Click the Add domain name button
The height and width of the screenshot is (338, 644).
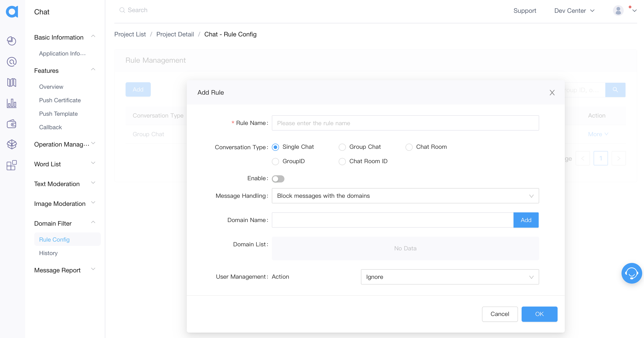pos(526,220)
